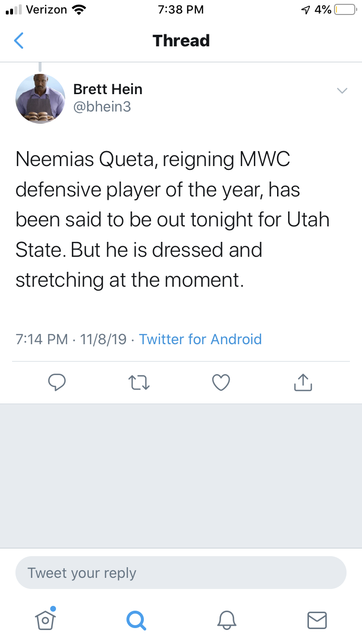The height and width of the screenshot is (644, 362).
Task: Retweet this tweet
Action: pyautogui.click(x=139, y=382)
